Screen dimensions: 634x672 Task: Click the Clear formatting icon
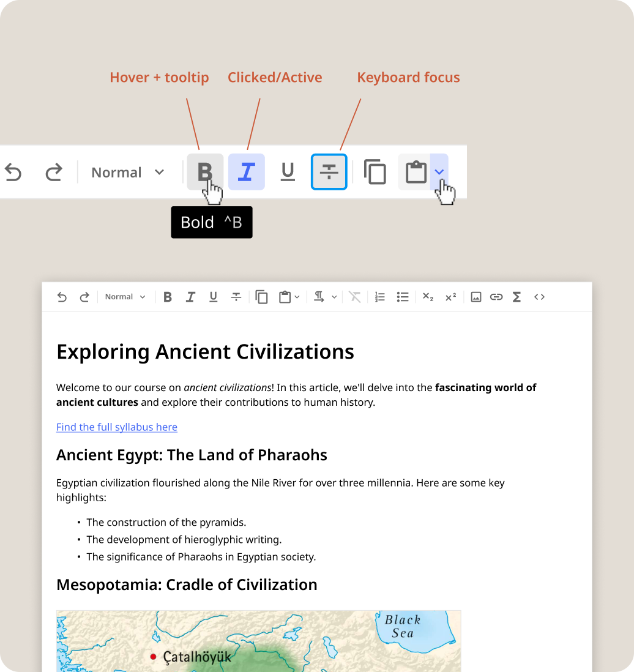355,297
